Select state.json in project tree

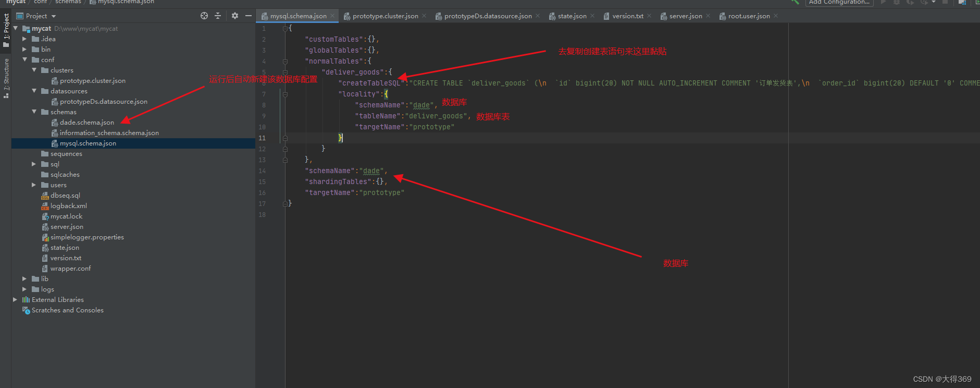point(65,248)
